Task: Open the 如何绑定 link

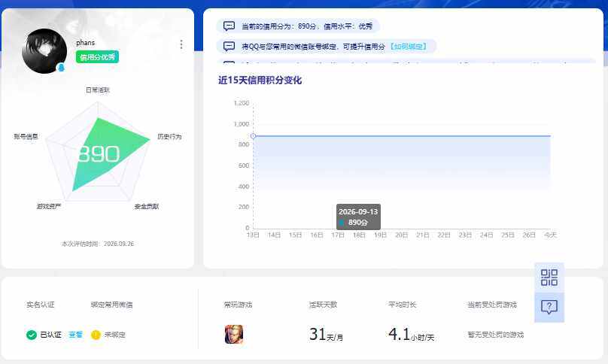Action: (409, 47)
